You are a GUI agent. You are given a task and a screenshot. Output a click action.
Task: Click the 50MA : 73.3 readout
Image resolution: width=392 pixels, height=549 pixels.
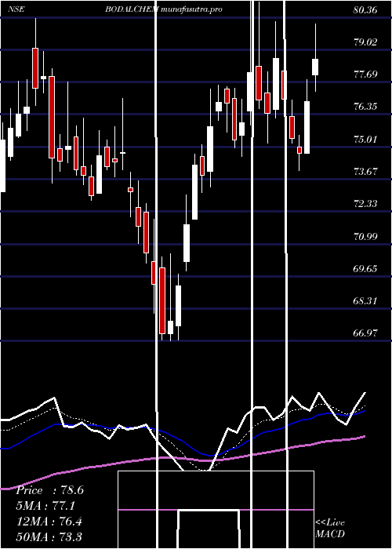[49, 536]
